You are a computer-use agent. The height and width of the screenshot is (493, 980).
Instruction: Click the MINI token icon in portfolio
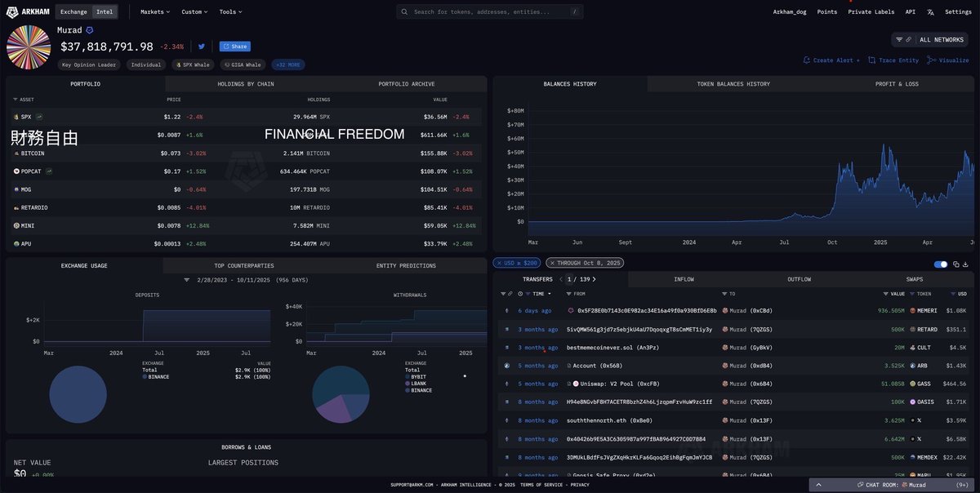[x=16, y=225]
